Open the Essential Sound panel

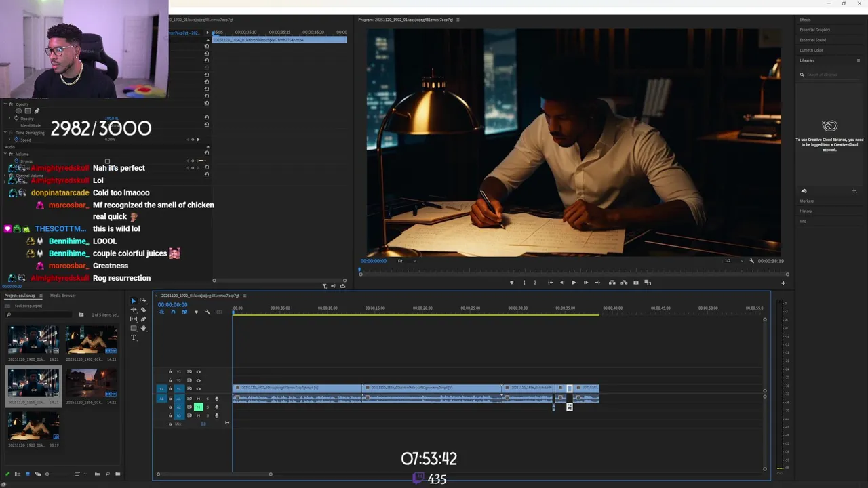(x=813, y=40)
